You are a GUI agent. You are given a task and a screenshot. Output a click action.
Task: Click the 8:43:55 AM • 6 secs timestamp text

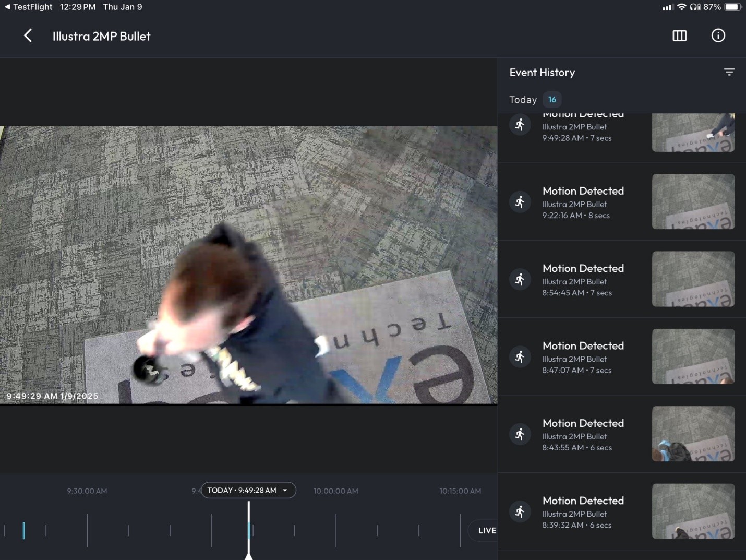point(577,448)
